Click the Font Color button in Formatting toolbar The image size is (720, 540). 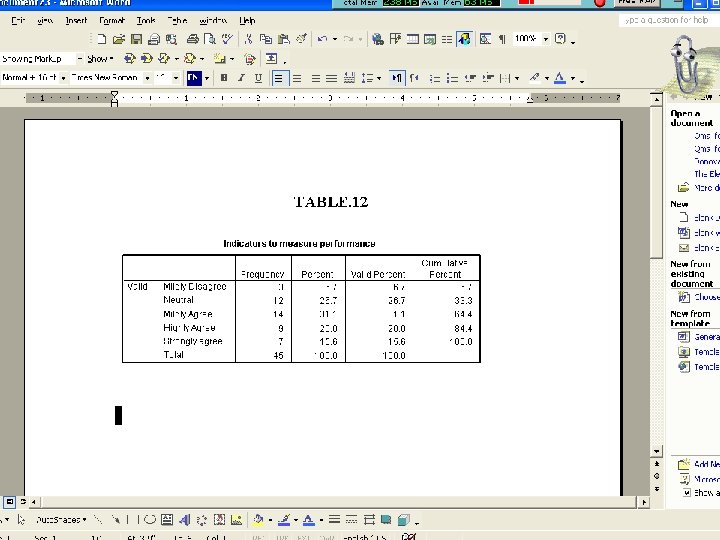point(559,78)
